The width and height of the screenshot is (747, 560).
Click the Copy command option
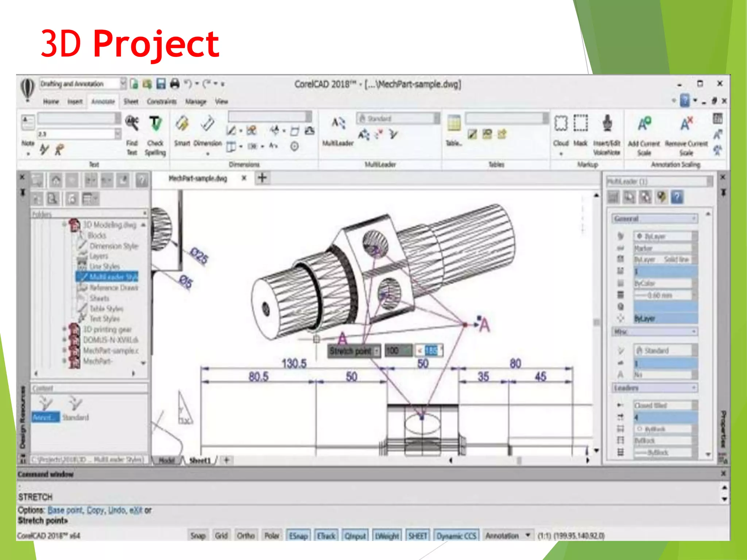[x=96, y=510]
